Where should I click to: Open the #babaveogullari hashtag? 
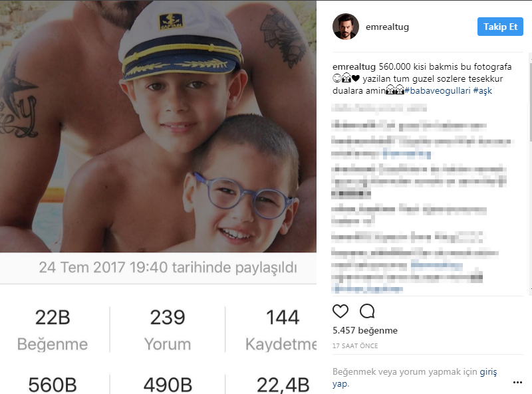pyautogui.click(x=438, y=90)
